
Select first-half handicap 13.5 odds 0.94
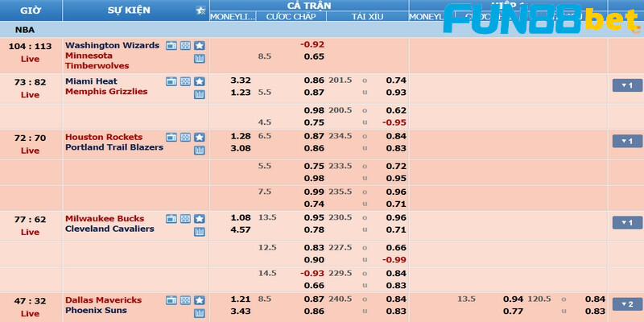pyautogui.click(x=513, y=299)
